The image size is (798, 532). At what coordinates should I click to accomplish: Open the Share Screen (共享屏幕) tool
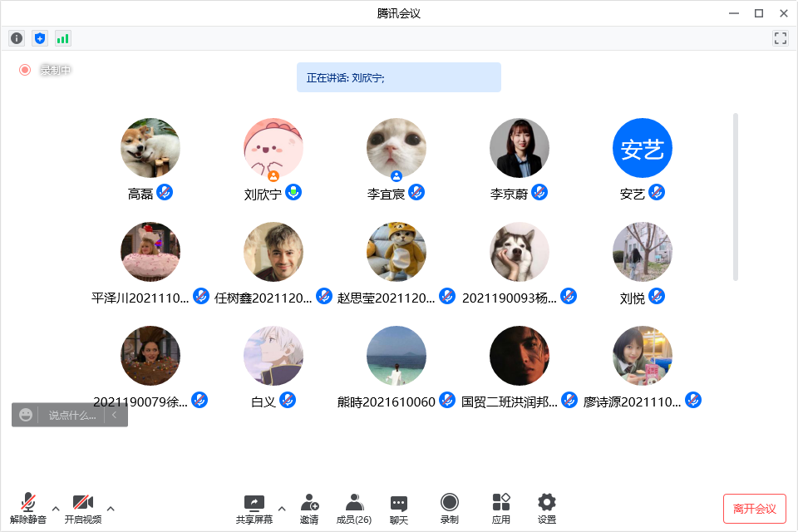(x=254, y=508)
